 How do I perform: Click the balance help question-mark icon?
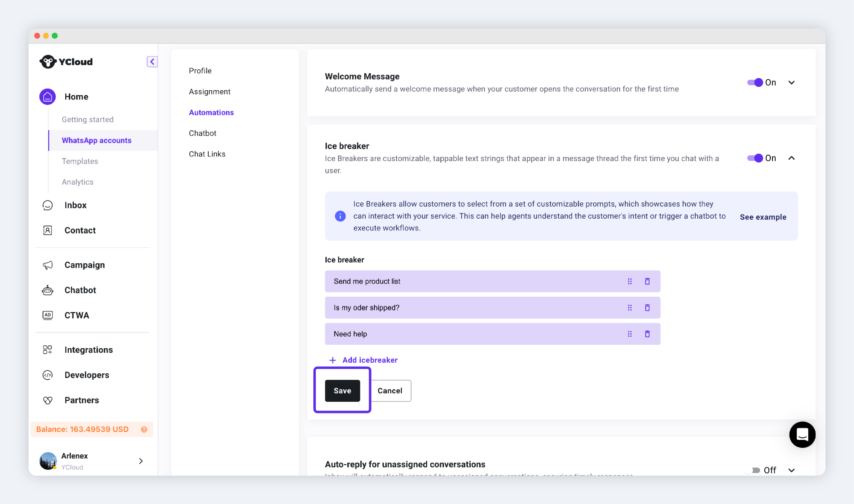pyautogui.click(x=144, y=429)
